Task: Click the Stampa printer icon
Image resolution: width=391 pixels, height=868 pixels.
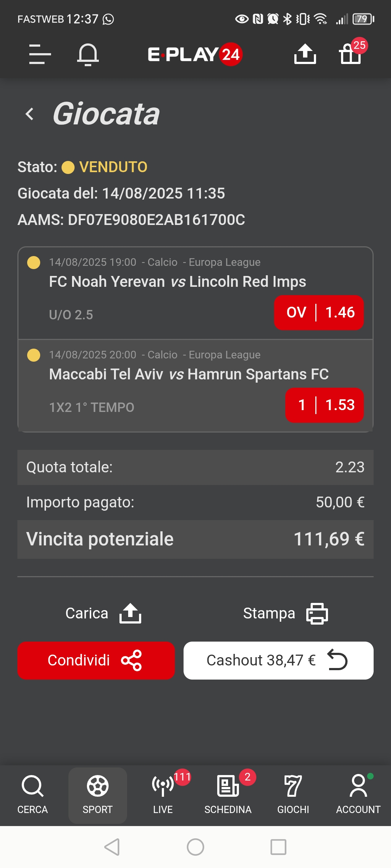Action: (317, 613)
